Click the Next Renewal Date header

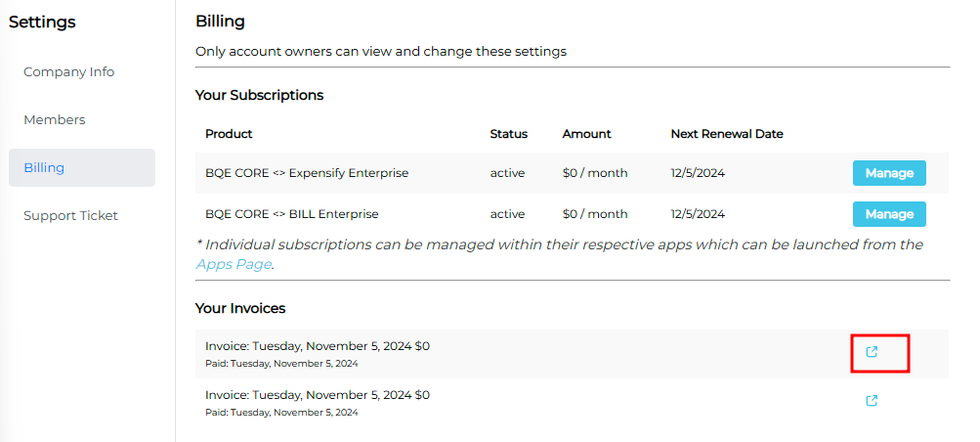[727, 134]
